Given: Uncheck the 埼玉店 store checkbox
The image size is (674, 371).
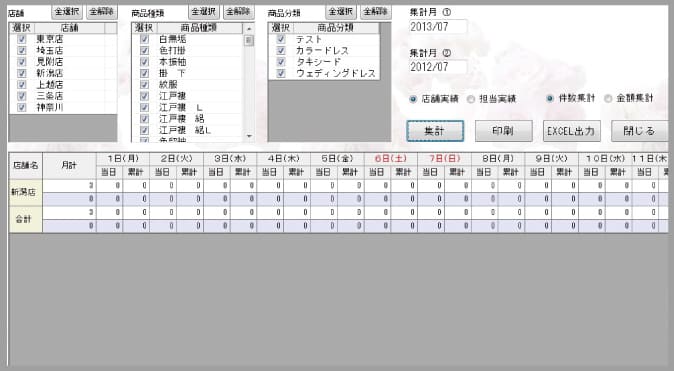Looking at the screenshot, I should (21, 51).
